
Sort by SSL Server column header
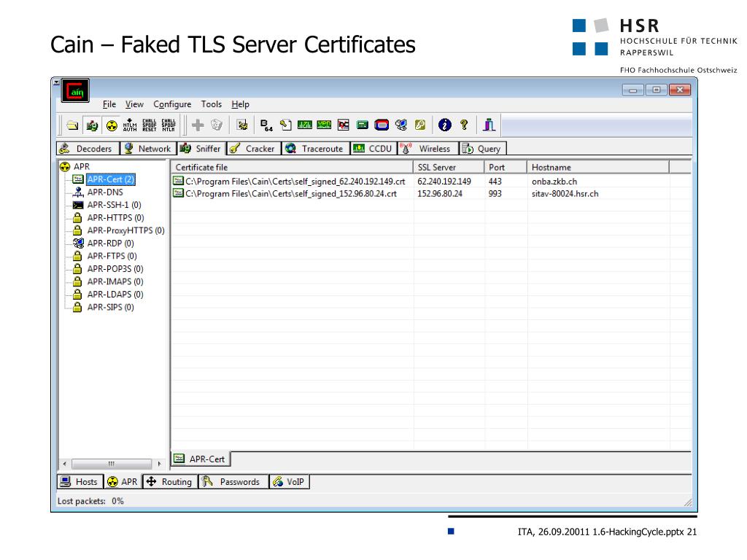(x=449, y=167)
